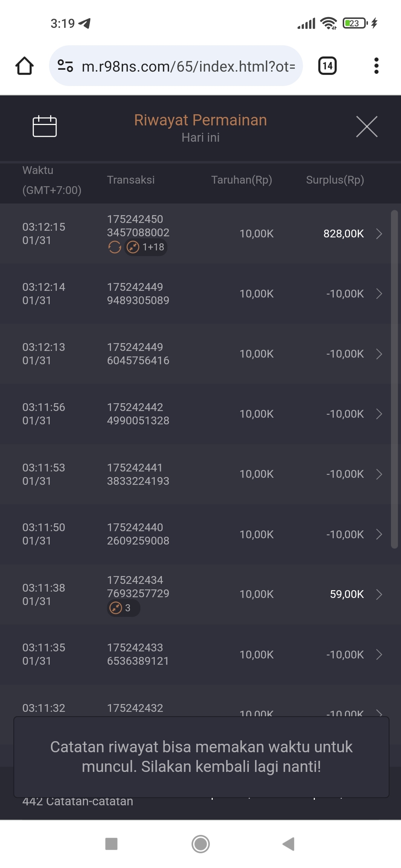Tap the browser home icon

click(25, 66)
